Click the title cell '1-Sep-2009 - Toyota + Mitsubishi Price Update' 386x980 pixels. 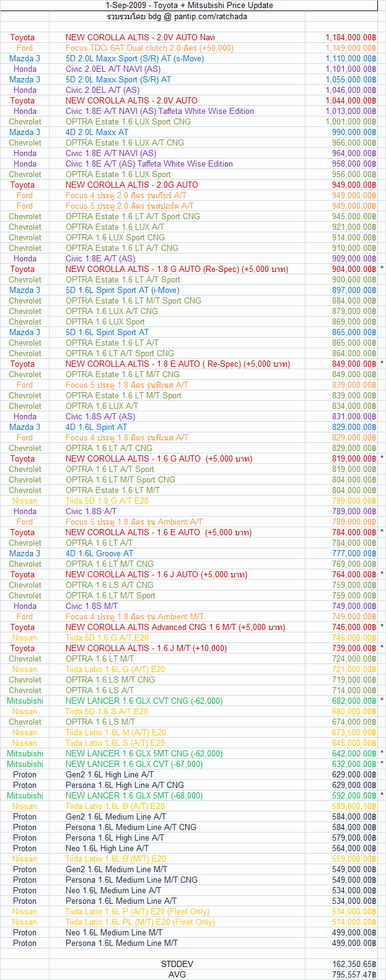click(x=189, y=6)
